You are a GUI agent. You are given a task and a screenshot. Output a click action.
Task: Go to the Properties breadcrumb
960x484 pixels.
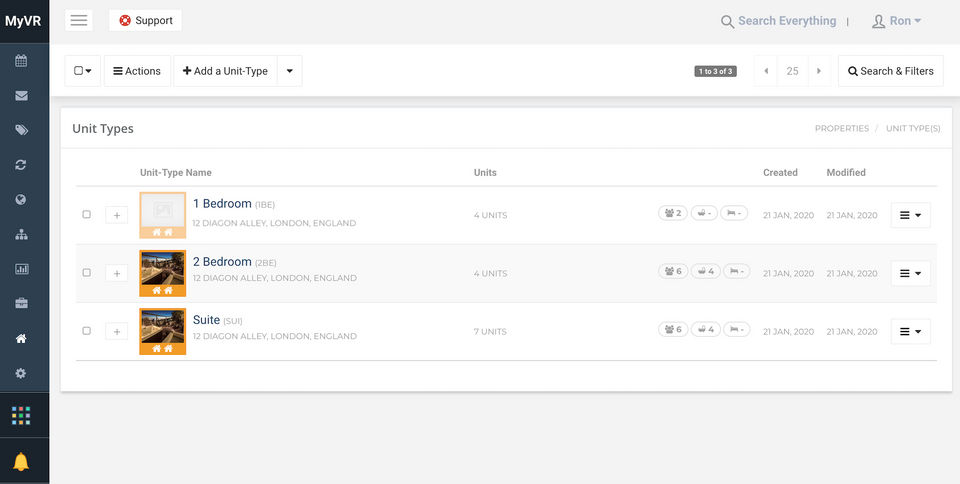pos(841,129)
